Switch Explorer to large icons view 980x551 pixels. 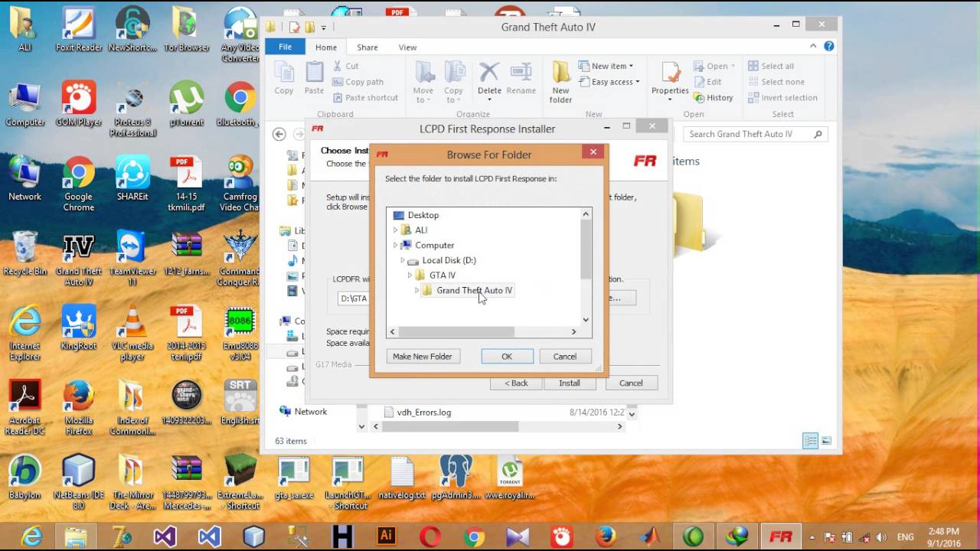pos(826,441)
